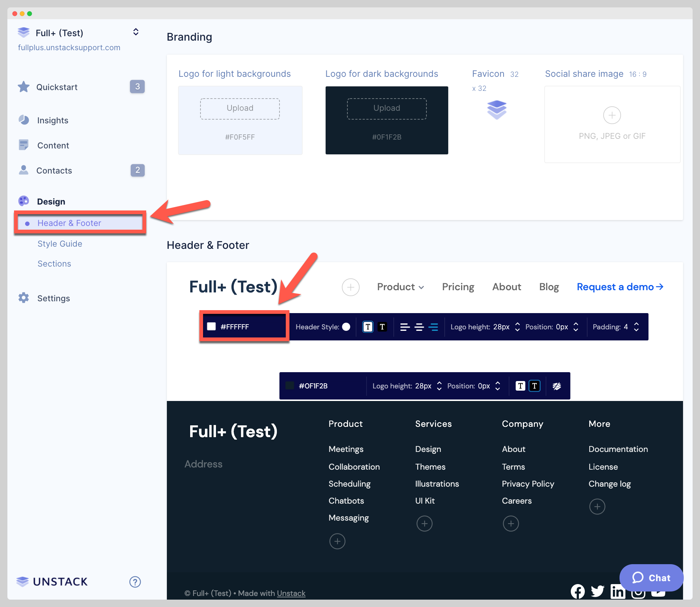Screen dimensions: 700x607
Task: Click the logo icon in the footer toolbar
Action: point(557,385)
